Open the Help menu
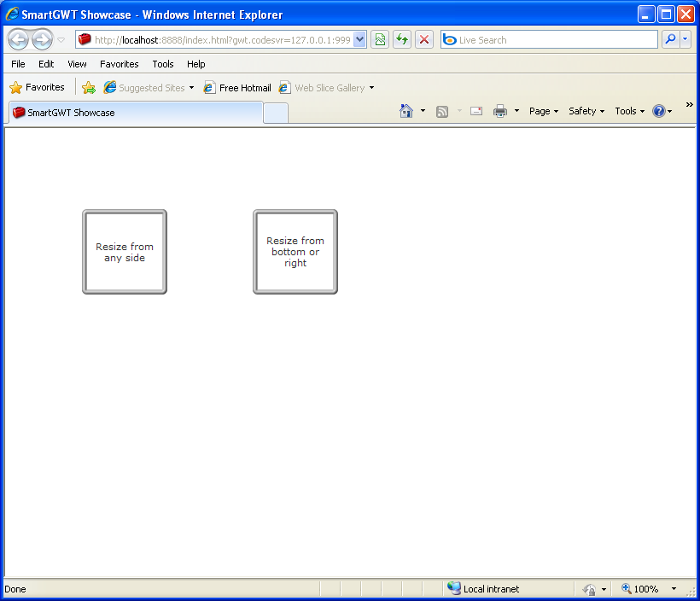The image size is (700, 601). (x=196, y=64)
